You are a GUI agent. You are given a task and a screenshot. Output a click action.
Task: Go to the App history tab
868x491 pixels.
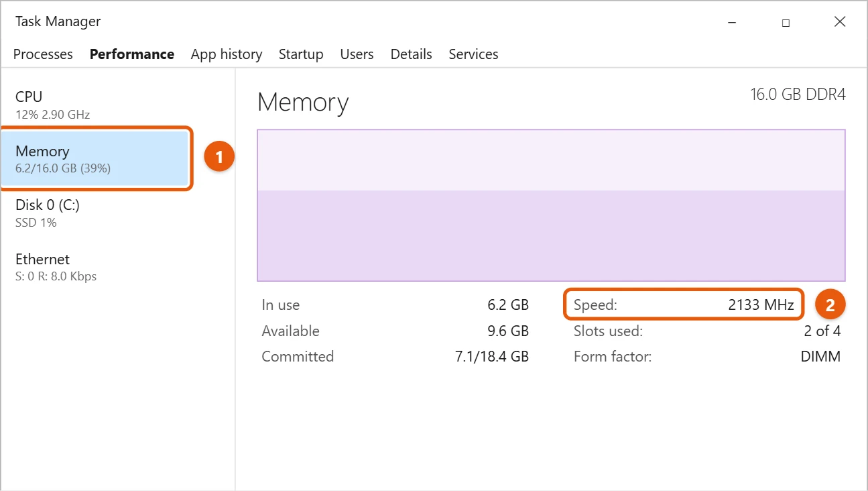pyautogui.click(x=227, y=54)
